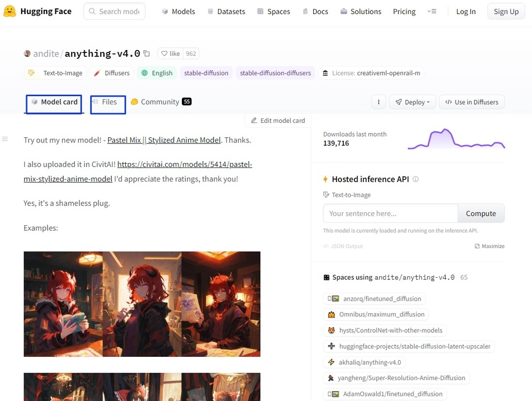Click the Spaces count 65
Image resolution: width=532 pixels, height=401 pixels.
coord(464,277)
